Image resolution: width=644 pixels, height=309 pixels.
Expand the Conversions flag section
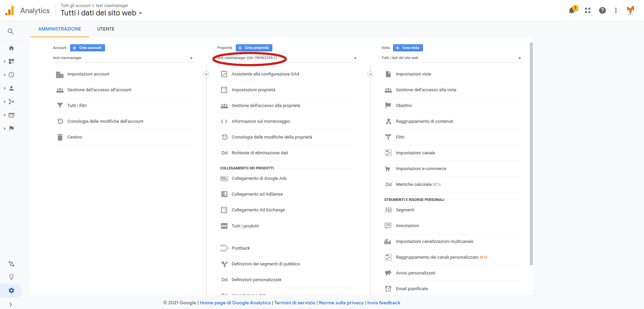point(11,128)
